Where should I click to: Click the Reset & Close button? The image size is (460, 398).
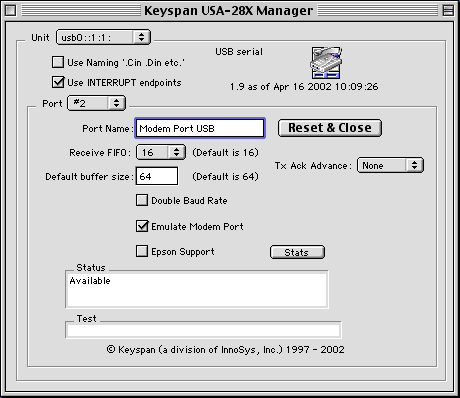[330, 128]
